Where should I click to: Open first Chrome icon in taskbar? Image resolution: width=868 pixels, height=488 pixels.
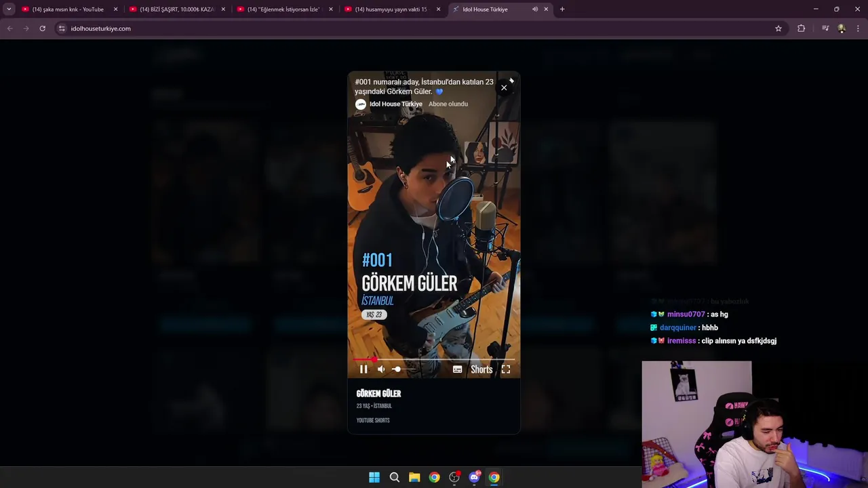tap(434, 477)
